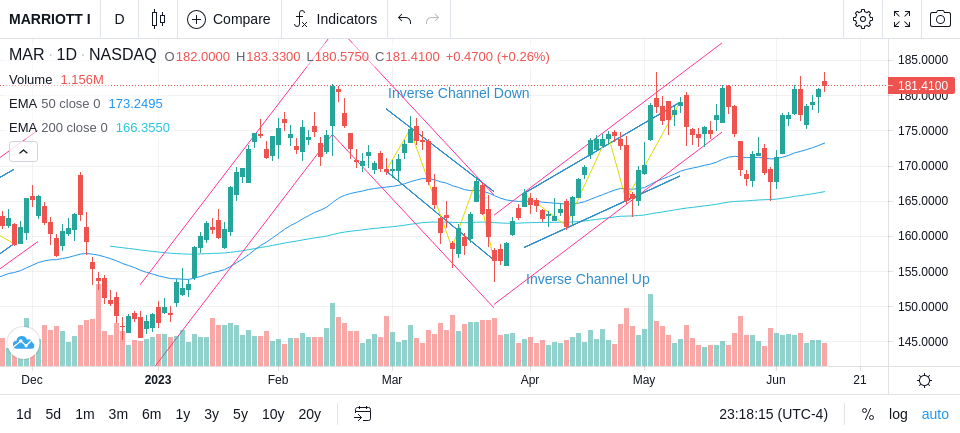Screen dimensions: 960x433
Task: Click the 145.0000 price axis label
Action: click(x=923, y=342)
